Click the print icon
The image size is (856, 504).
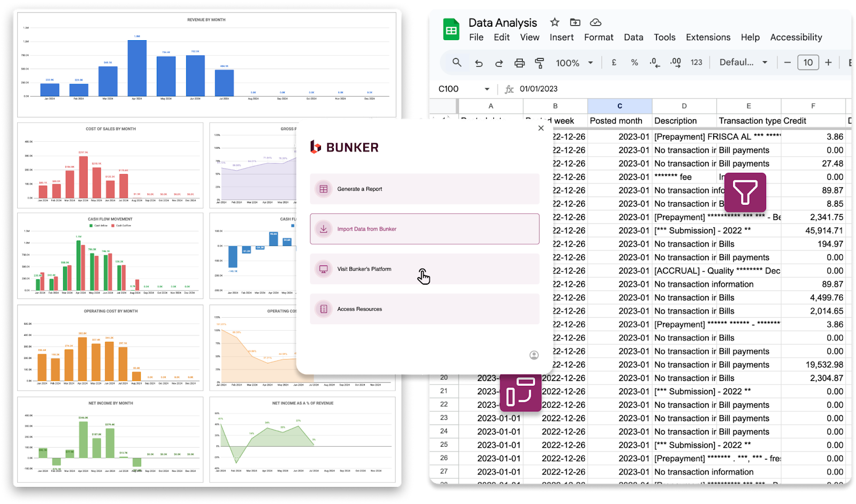tap(519, 63)
